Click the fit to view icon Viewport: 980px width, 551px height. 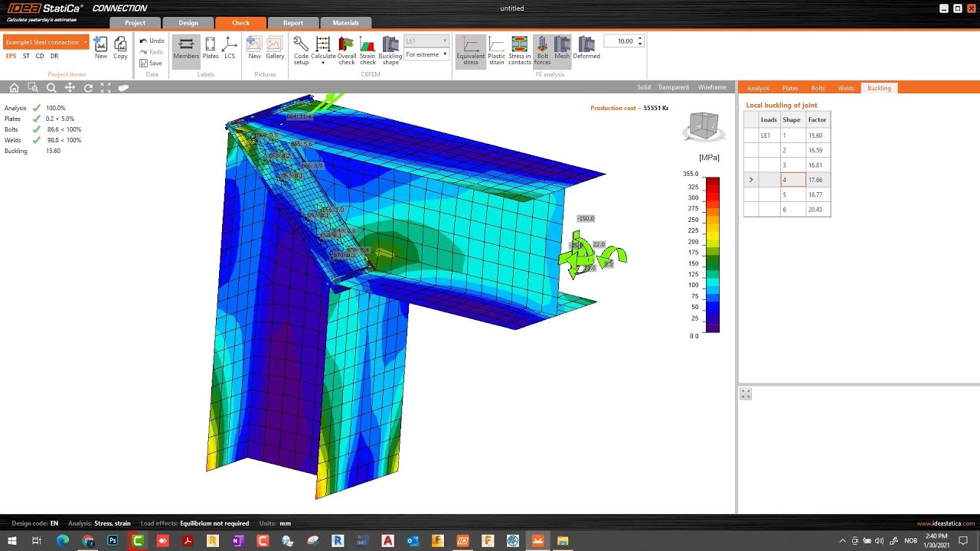pyautogui.click(x=106, y=88)
